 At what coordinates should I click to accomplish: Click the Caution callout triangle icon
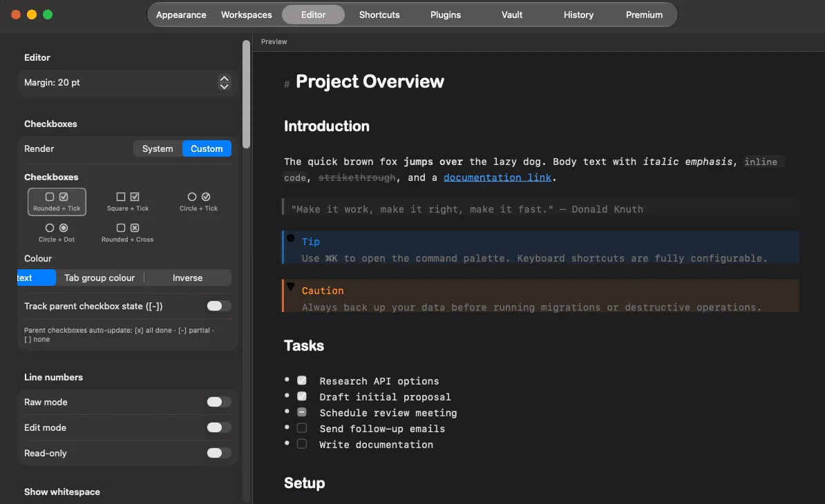pos(290,287)
